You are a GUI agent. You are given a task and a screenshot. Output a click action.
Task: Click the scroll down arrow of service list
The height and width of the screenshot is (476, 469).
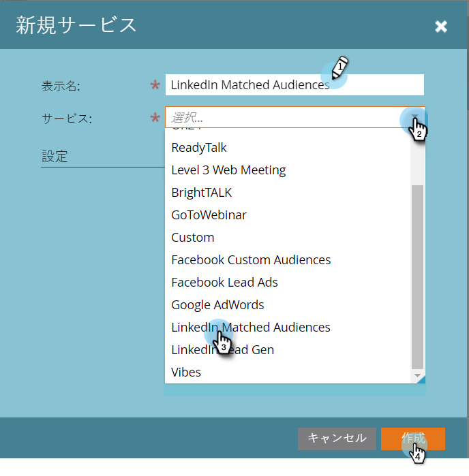[x=417, y=375]
